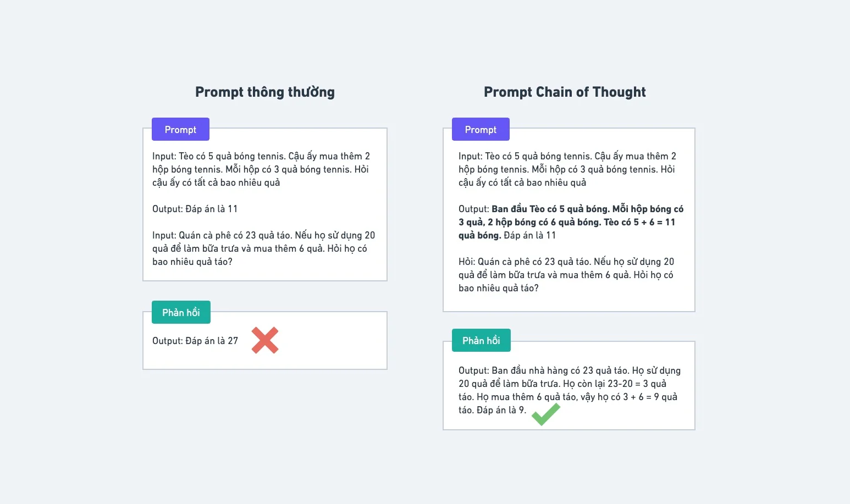Click the text Tèo có 5 + 6 = 11
The image size is (850, 504).
639,222
